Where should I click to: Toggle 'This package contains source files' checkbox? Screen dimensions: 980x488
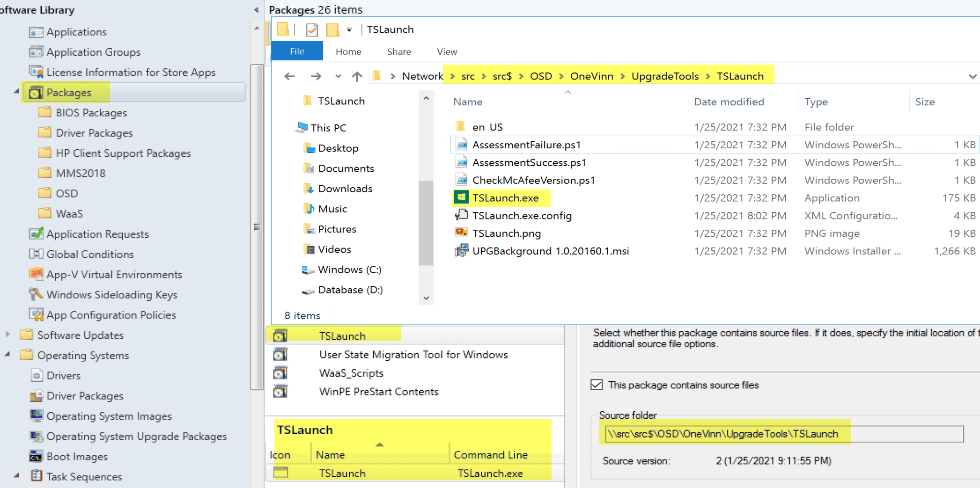[x=597, y=385]
